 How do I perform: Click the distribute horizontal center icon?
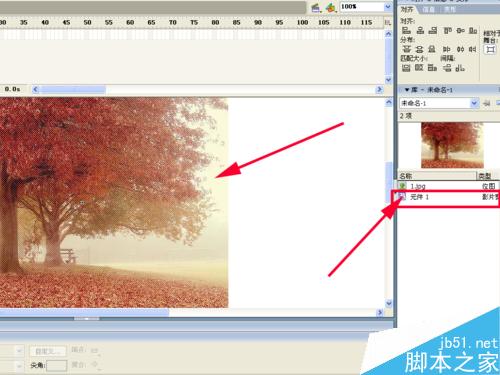pos(460,49)
